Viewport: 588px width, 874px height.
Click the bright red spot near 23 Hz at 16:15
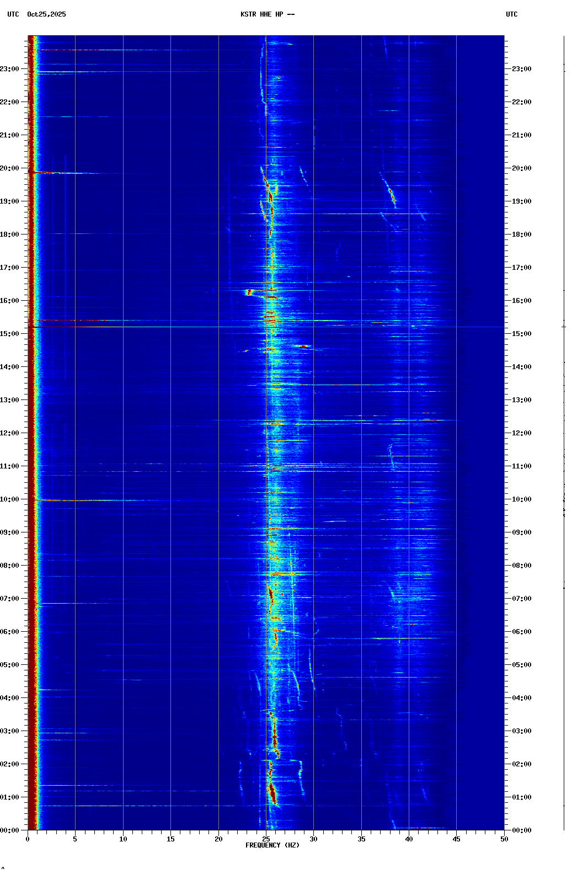(249, 292)
